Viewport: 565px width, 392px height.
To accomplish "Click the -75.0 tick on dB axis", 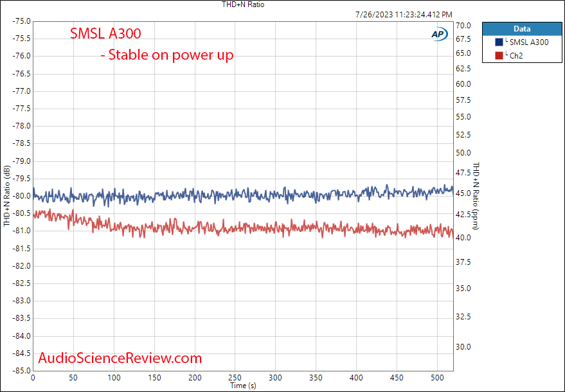I will pos(22,21).
